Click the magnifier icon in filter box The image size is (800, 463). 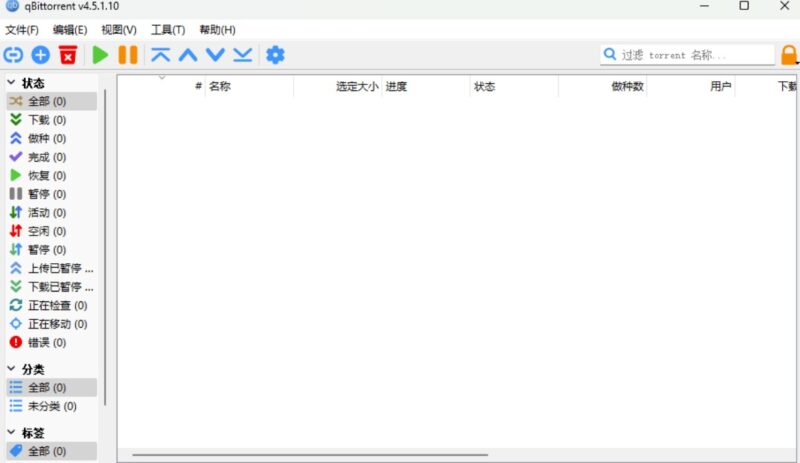pos(610,54)
